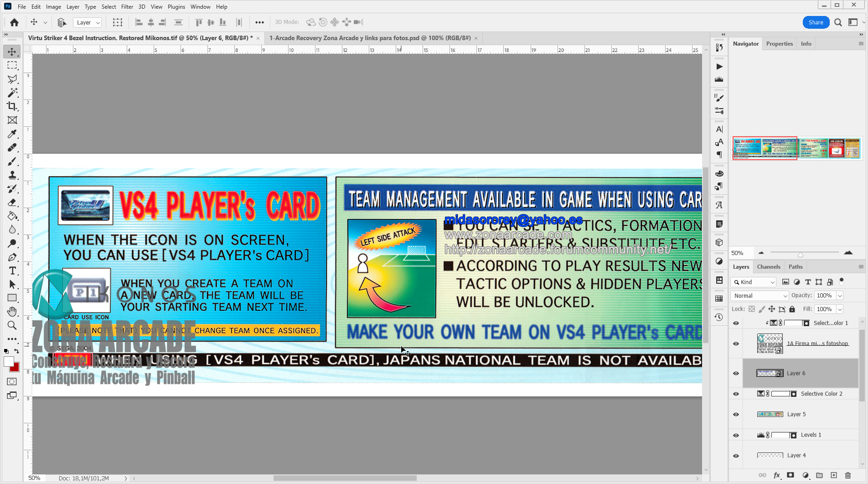Toggle visibility of Levels 1 layer

pyautogui.click(x=736, y=435)
